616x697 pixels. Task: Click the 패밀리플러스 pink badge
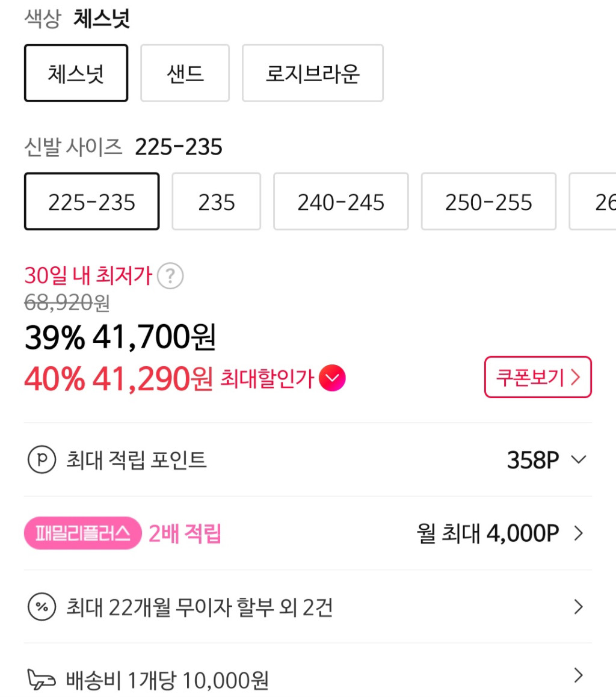tap(82, 533)
